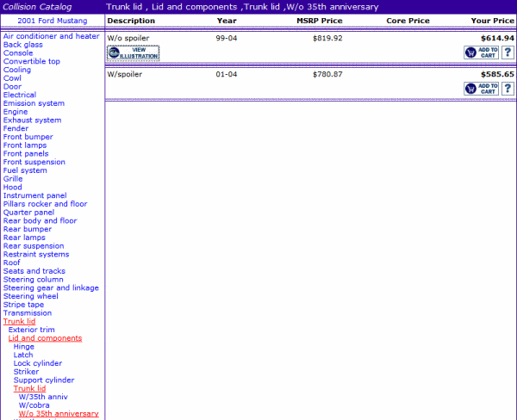This screenshot has width=517, height=420.
Task: Open Restraint systems category
Action: 36,254
